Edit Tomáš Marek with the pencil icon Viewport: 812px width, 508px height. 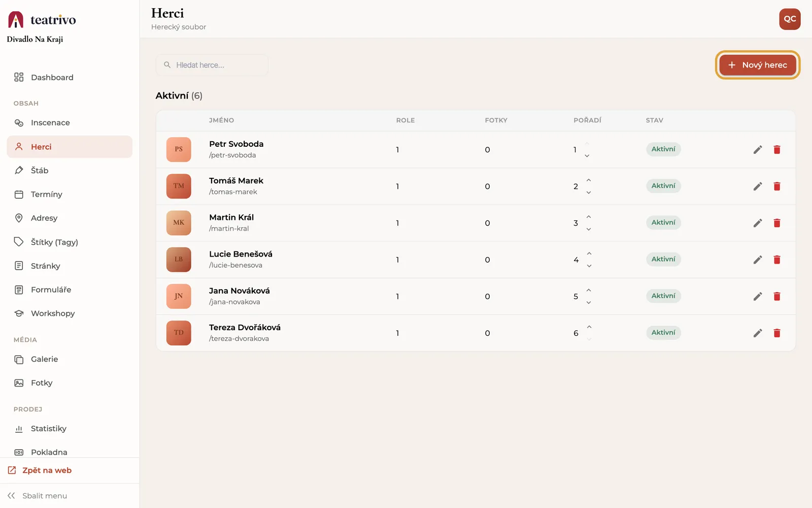coord(758,186)
